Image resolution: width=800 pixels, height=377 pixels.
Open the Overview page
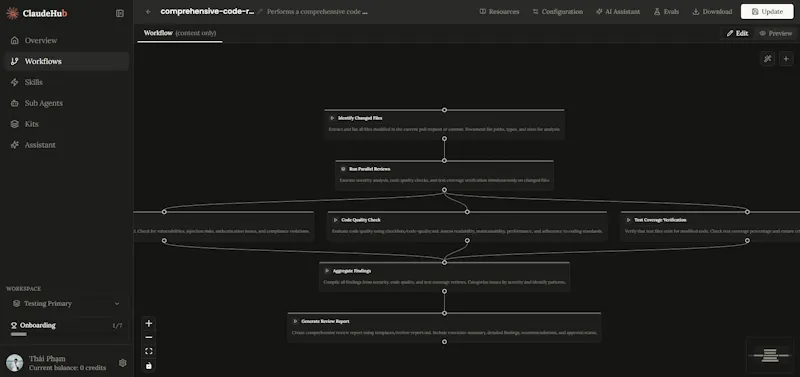[x=66, y=40]
